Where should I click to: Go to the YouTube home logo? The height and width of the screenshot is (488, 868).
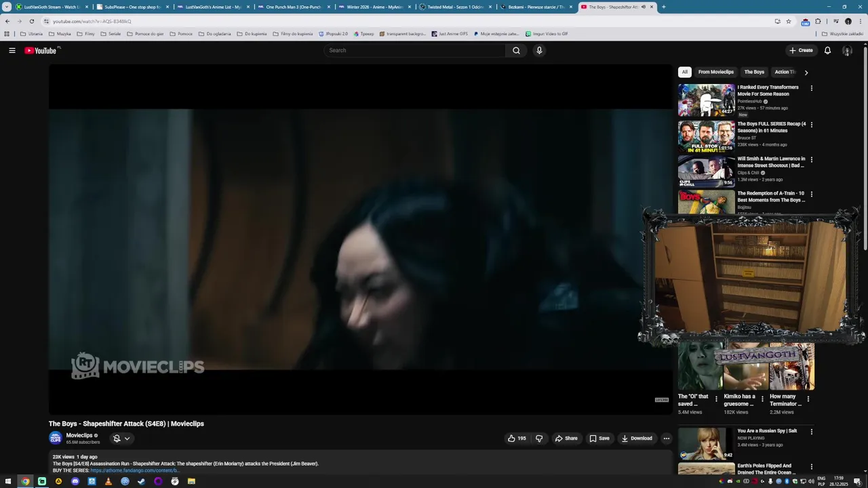pyautogui.click(x=41, y=50)
